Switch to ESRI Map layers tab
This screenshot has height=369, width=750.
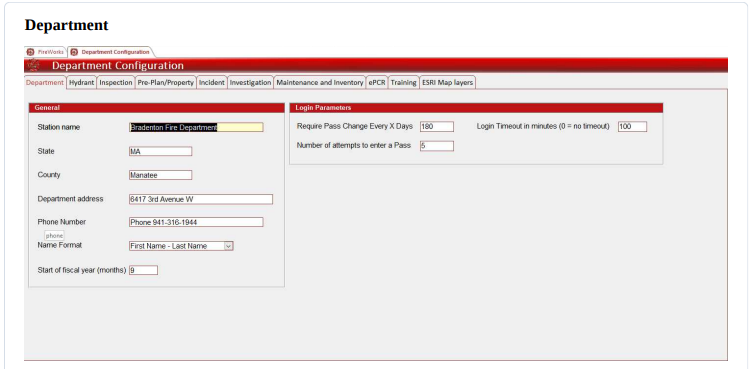pos(448,83)
